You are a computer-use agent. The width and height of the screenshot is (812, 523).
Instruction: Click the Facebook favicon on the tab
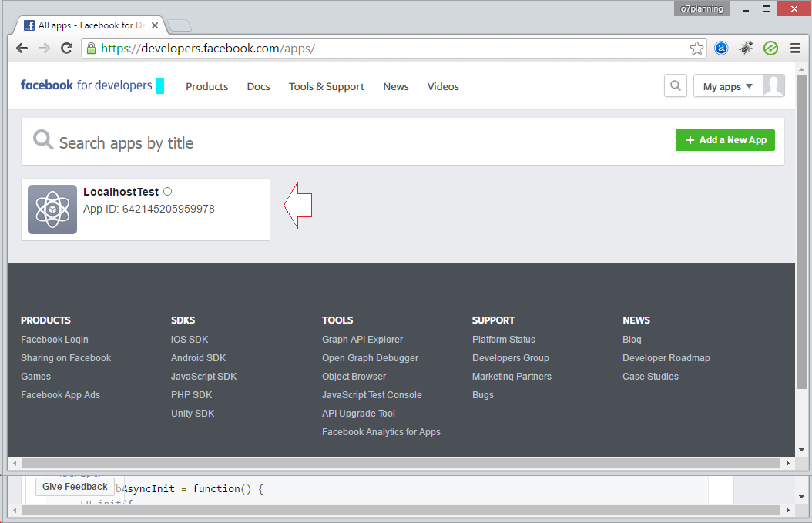[x=29, y=25]
